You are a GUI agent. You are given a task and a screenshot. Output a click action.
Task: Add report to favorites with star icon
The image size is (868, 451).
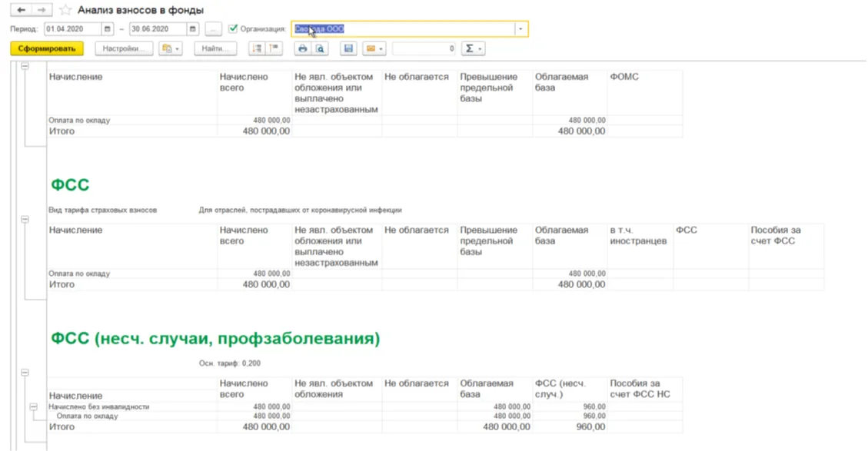pyautogui.click(x=65, y=10)
